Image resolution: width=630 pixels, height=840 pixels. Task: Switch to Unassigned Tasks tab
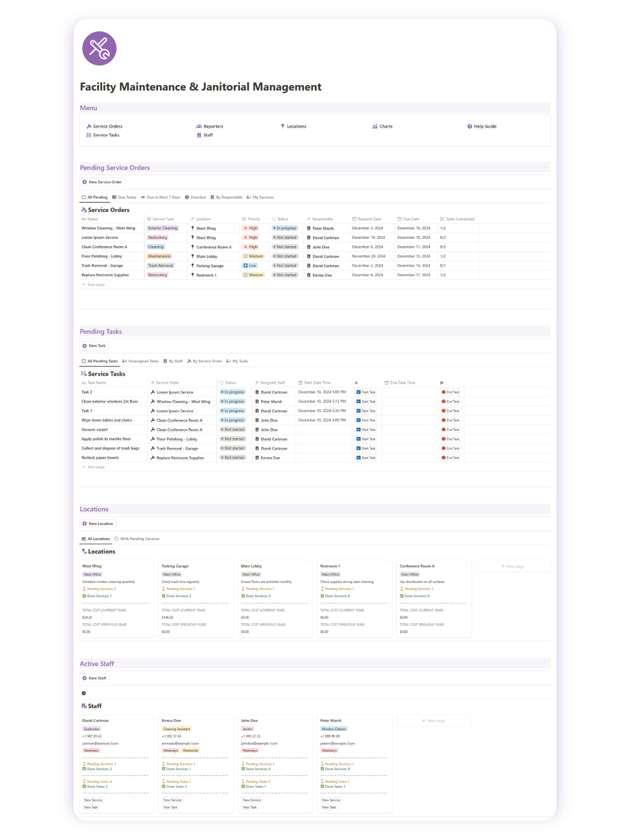(x=140, y=361)
